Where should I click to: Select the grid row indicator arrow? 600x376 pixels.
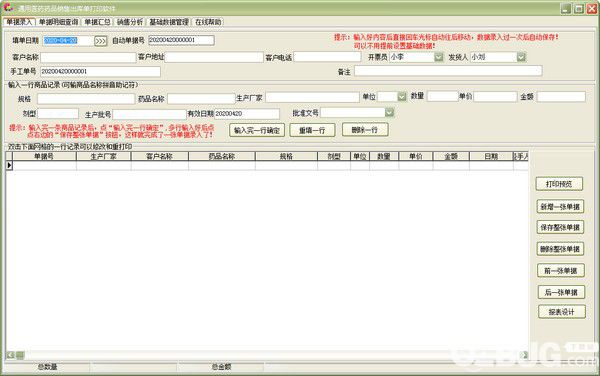point(9,165)
